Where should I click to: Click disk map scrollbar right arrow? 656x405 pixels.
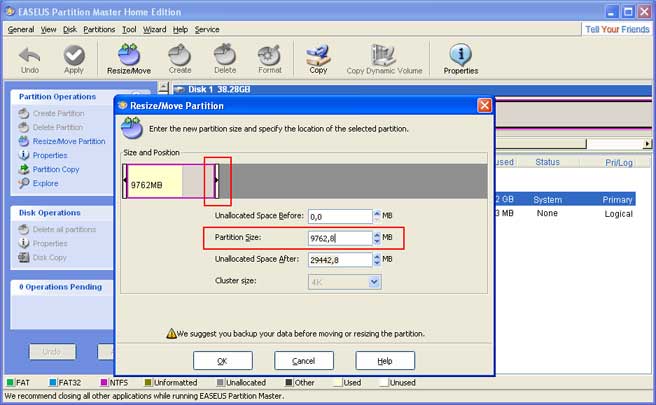[x=647, y=144]
